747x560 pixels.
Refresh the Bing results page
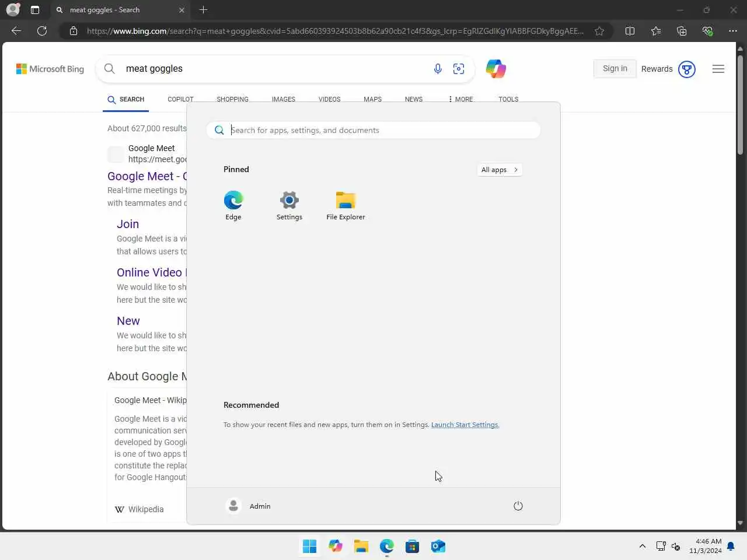point(42,31)
